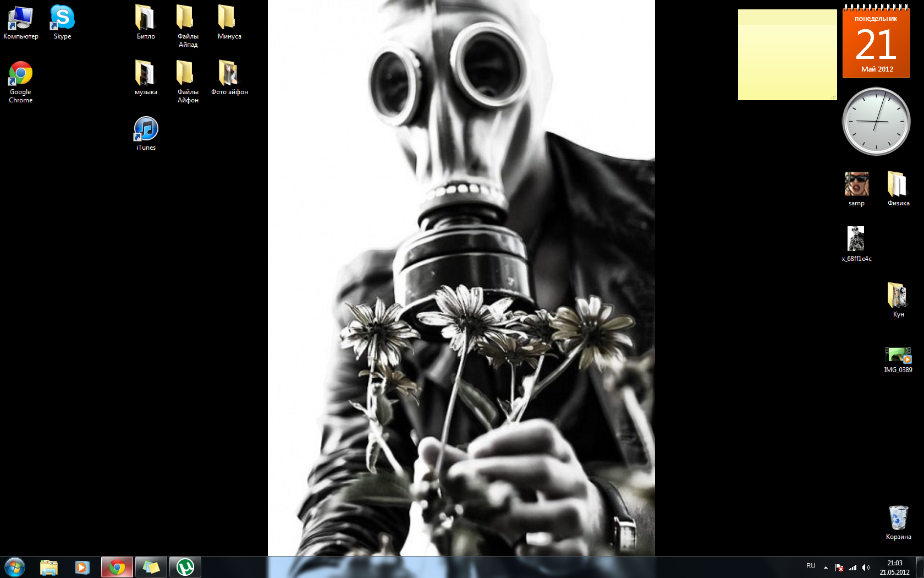Switch to Sticky Notes in the taskbar

151,567
